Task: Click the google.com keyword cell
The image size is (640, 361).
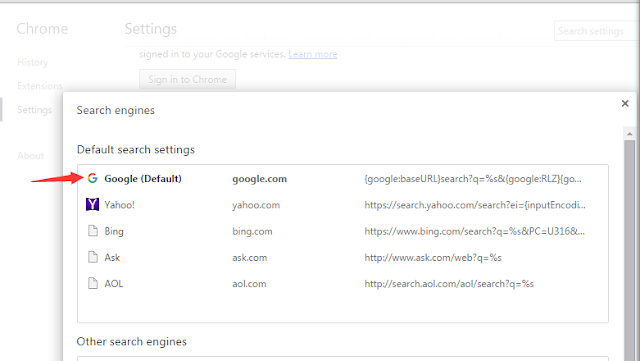Action: tap(260, 179)
